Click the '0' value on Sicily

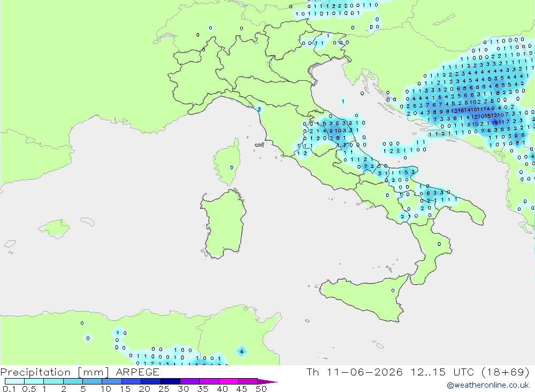click(393, 291)
